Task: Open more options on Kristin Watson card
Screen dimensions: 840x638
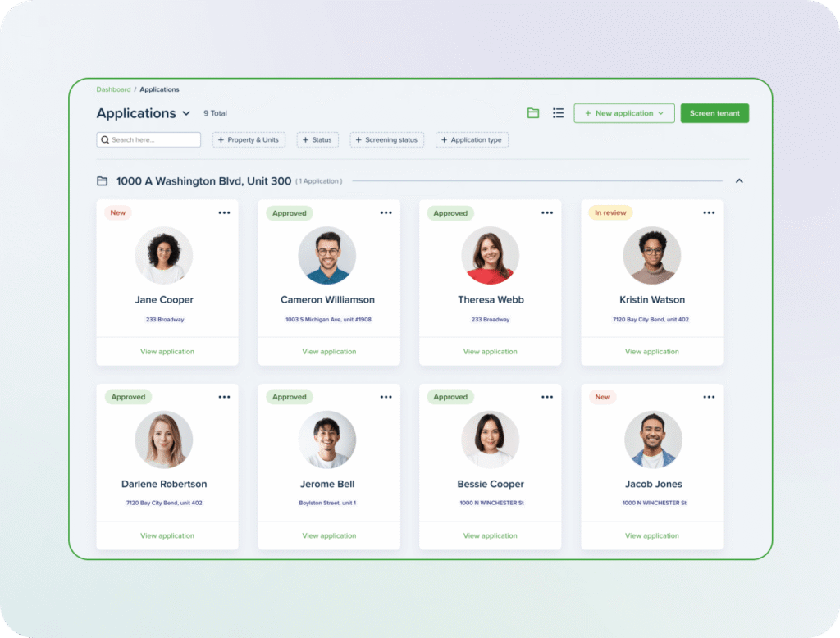Action: pos(709,212)
